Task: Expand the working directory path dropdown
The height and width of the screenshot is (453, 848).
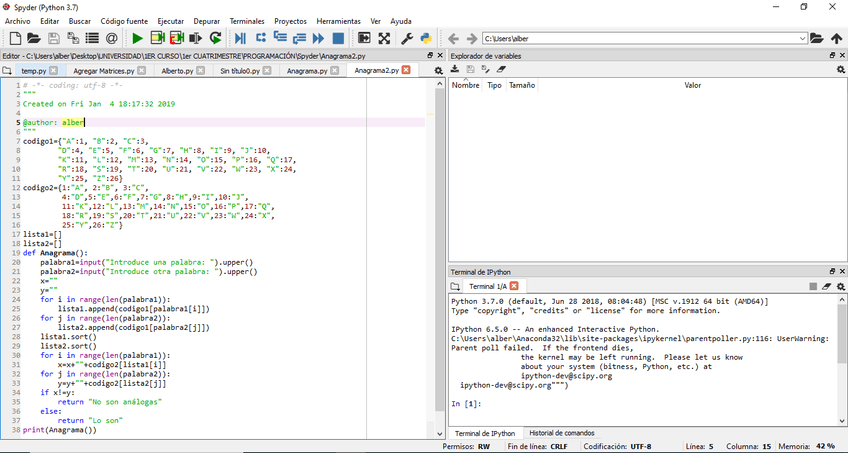Action: tap(802, 39)
